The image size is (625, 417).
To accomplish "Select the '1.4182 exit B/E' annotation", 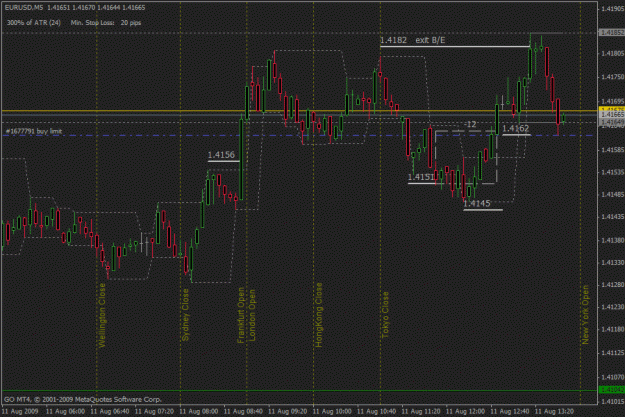I will click(x=413, y=40).
